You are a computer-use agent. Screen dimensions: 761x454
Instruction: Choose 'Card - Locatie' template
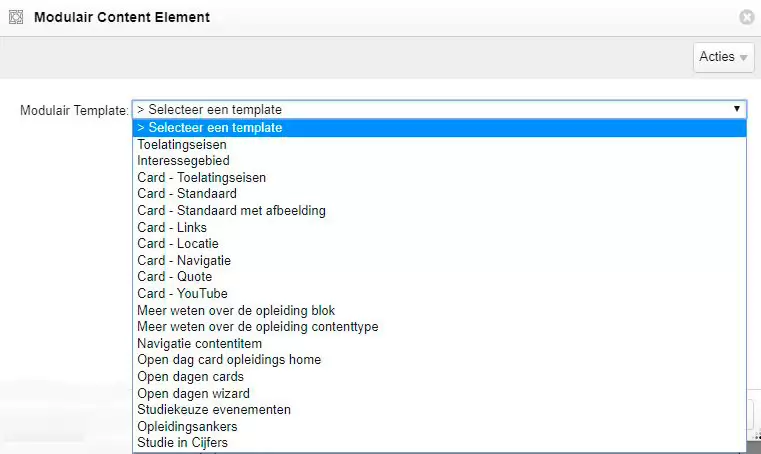tap(178, 243)
